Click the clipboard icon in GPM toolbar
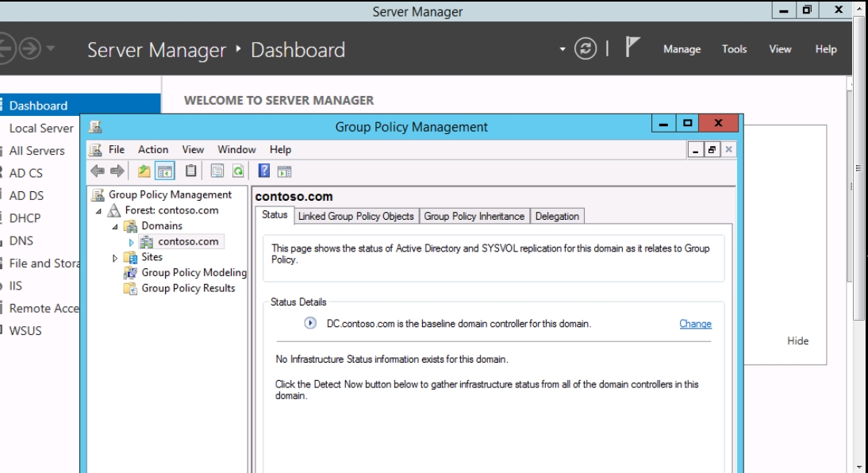This screenshot has height=473, width=868. [190, 171]
